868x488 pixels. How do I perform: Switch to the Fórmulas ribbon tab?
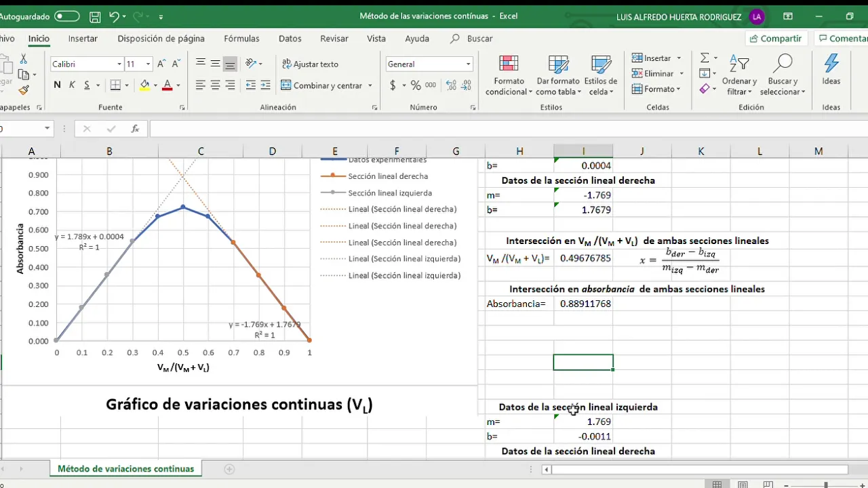[x=241, y=39]
